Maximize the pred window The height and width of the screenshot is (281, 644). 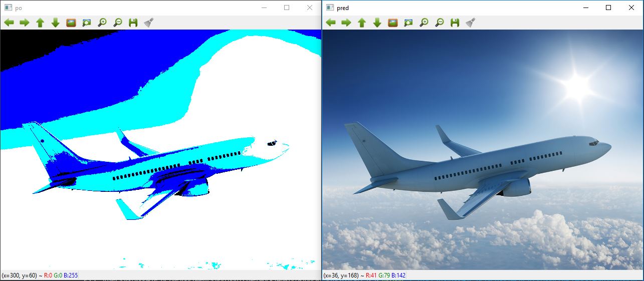click(608, 8)
